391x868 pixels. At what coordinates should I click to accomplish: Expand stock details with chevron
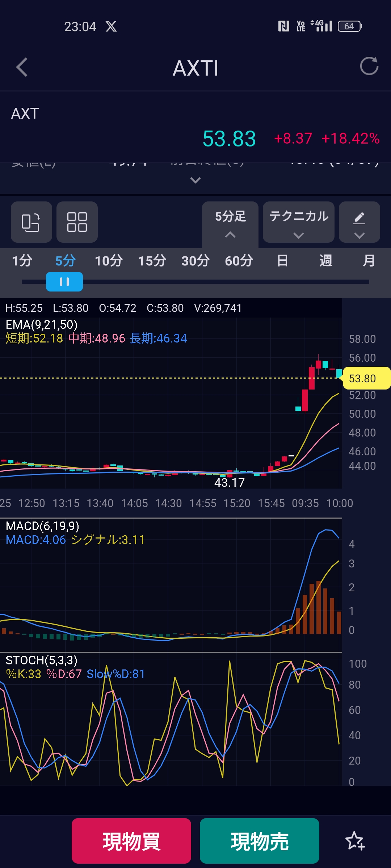click(195, 180)
